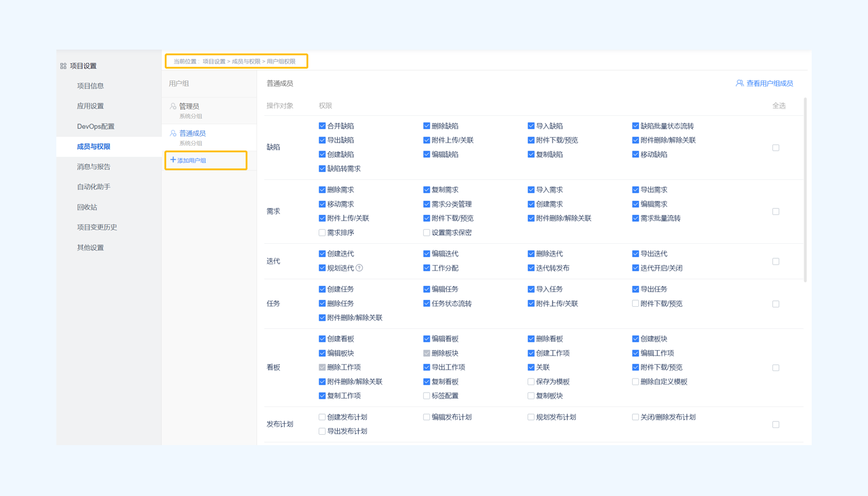This screenshot has width=868, height=496.
Task: Enable 需求排序 permission
Action: tap(322, 233)
